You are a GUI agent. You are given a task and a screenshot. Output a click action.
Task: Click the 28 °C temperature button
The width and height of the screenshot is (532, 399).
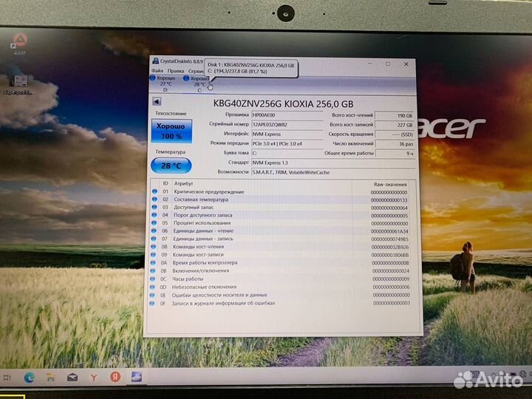171,166
